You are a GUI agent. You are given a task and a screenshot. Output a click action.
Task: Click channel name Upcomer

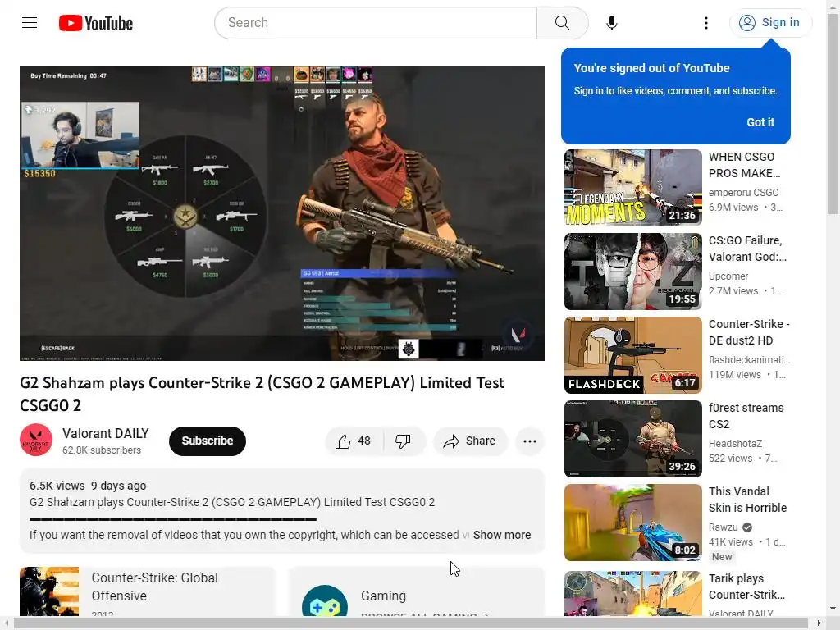tap(728, 276)
